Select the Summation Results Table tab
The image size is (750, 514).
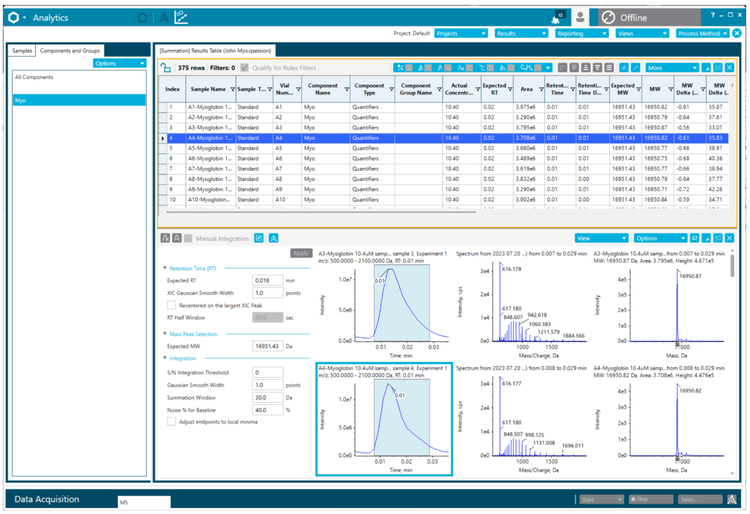pyautogui.click(x=216, y=50)
